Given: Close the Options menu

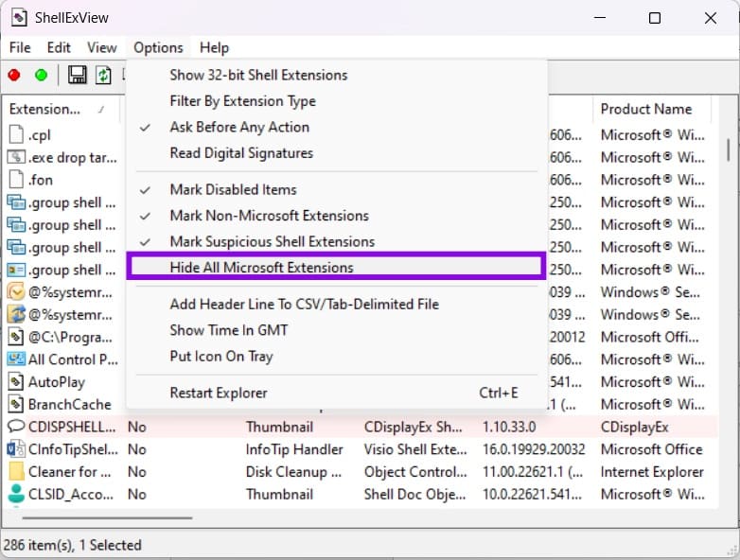Looking at the screenshot, I should (x=158, y=47).
